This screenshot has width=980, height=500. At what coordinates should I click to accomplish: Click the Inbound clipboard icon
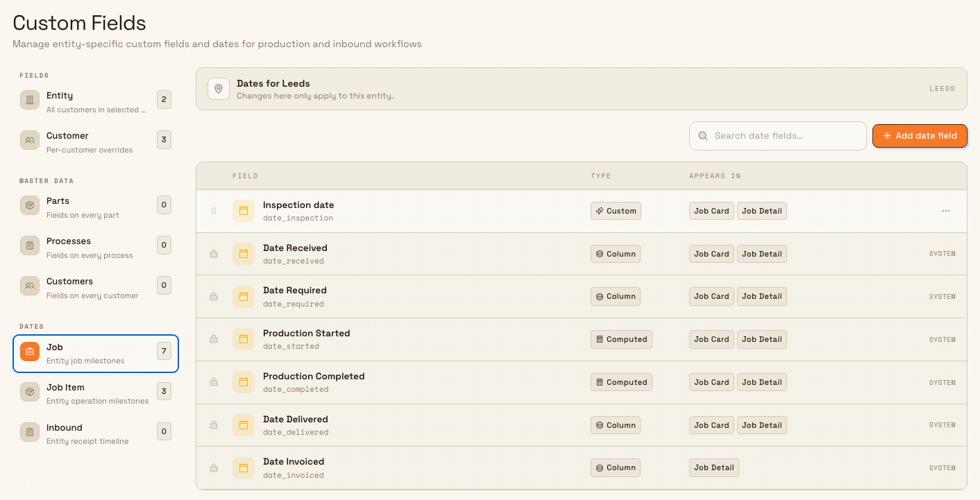[x=30, y=433]
